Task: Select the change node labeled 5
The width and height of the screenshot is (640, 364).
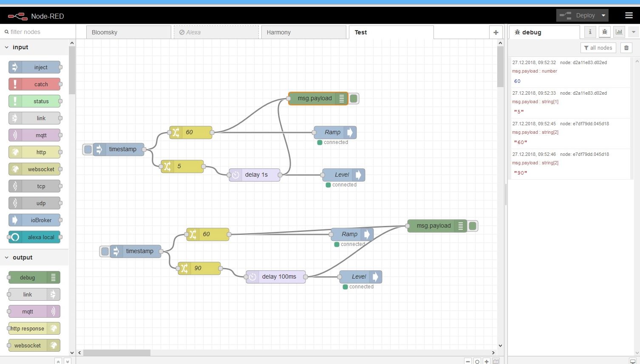Action: 182,166
